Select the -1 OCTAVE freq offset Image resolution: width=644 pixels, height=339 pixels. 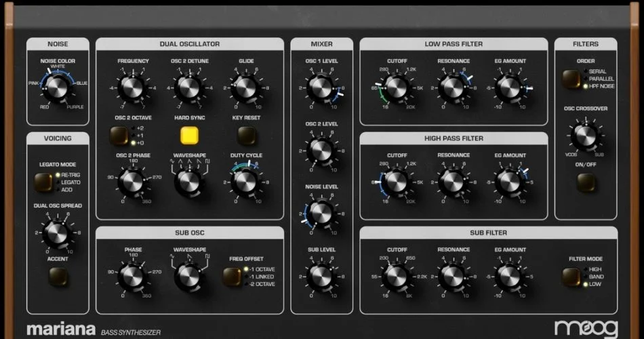pyautogui.click(x=262, y=270)
